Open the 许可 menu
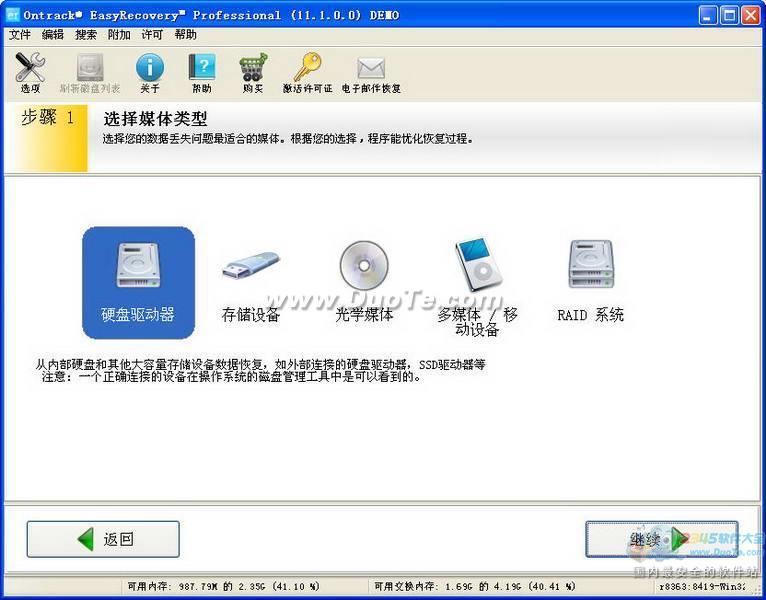Image resolution: width=766 pixels, height=600 pixels. (x=152, y=35)
